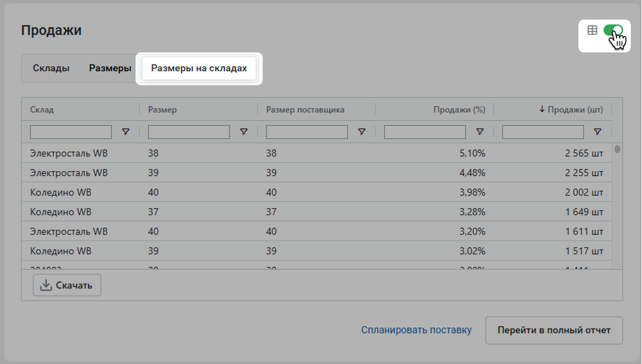Open filter for Размер поставщика column
Image resolution: width=642 pixels, height=364 pixels.
click(362, 132)
